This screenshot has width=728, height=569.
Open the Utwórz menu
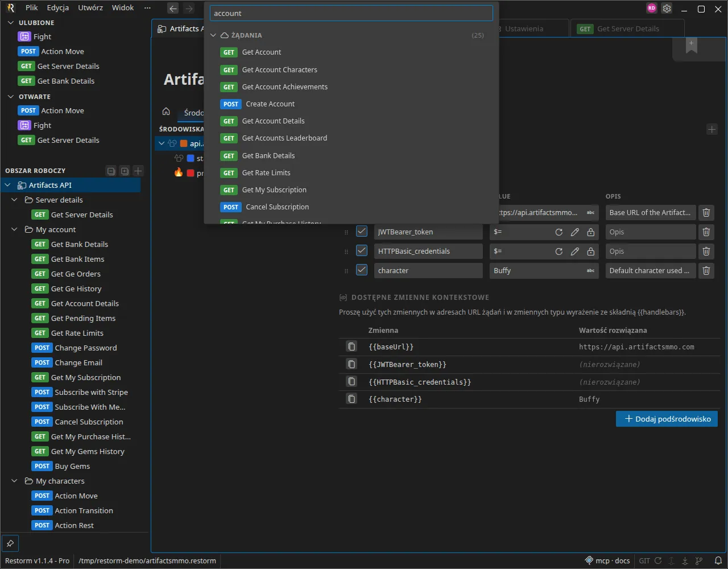[x=90, y=8]
